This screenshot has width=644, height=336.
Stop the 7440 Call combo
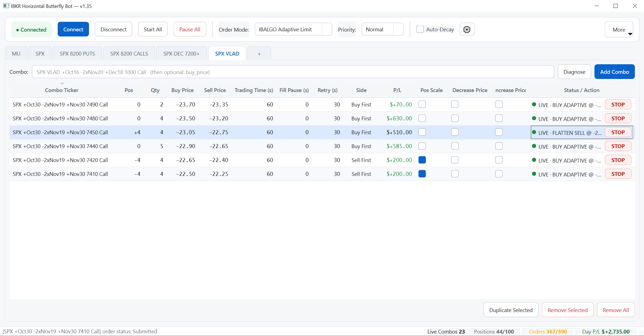[x=618, y=146]
